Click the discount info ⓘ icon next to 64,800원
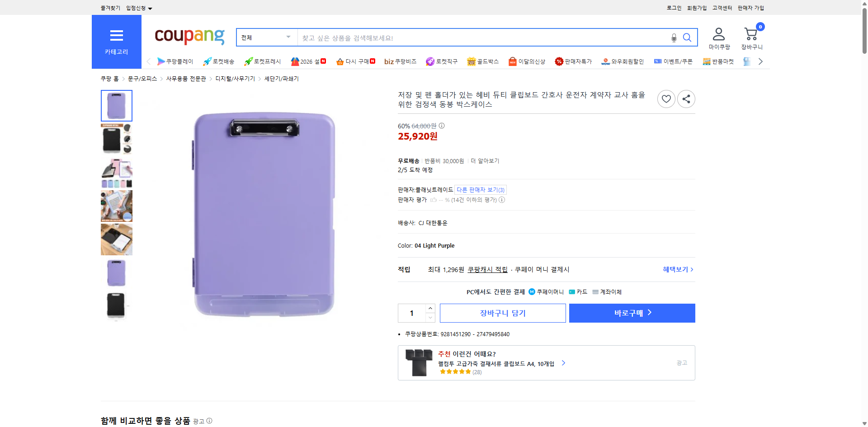The width and height of the screenshot is (868, 427). point(441,126)
